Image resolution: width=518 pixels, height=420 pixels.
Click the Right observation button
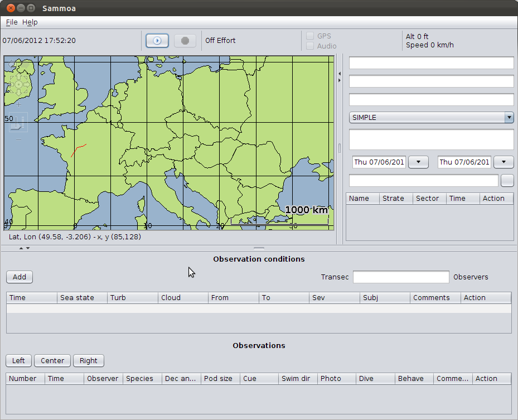89,360
